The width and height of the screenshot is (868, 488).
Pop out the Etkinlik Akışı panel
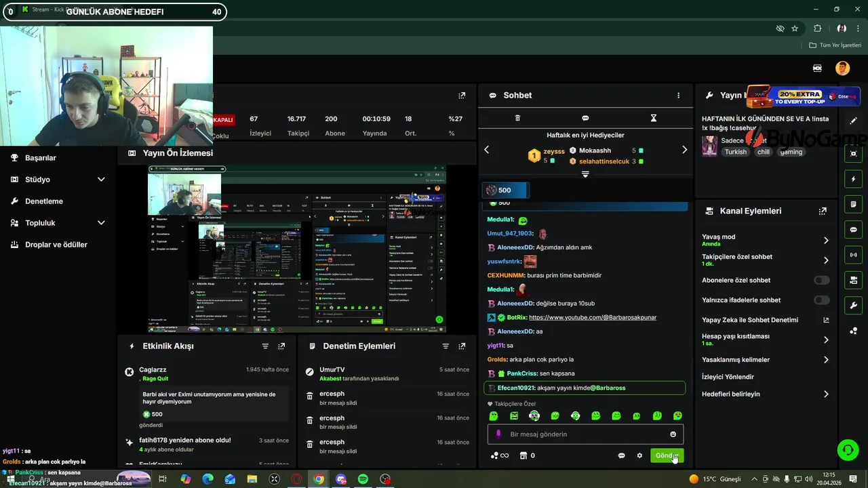(281, 346)
